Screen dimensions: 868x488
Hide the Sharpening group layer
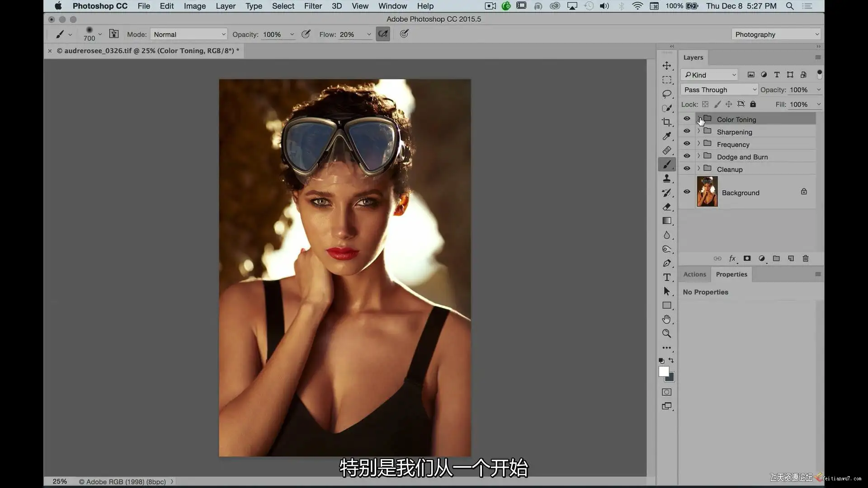pos(687,131)
